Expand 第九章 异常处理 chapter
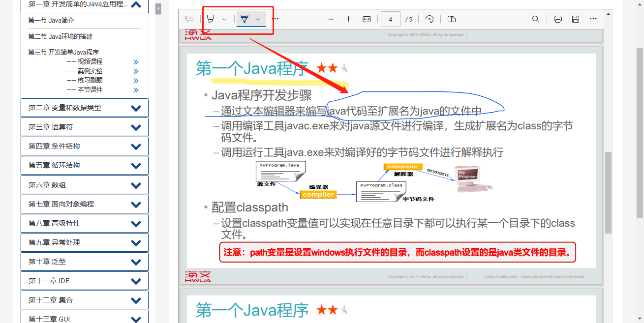Image resolution: width=644 pixels, height=323 pixels. (x=136, y=243)
